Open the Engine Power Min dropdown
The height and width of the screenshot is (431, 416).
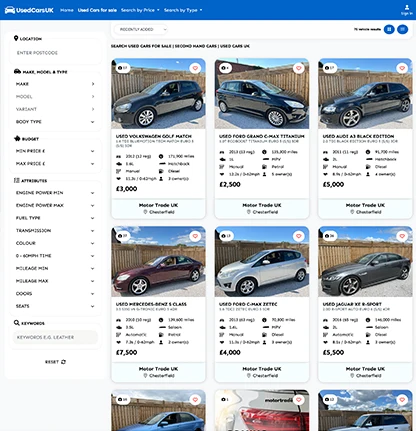pos(55,193)
